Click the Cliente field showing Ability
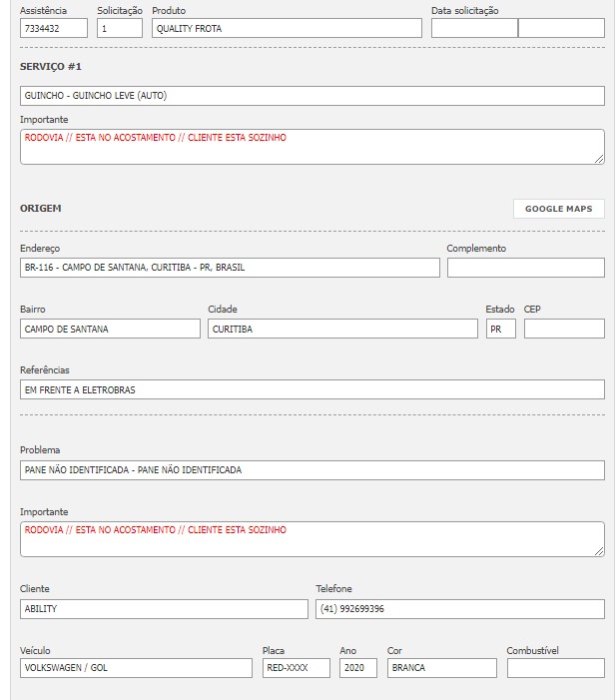This screenshot has width=615, height=700. point(164,608)
